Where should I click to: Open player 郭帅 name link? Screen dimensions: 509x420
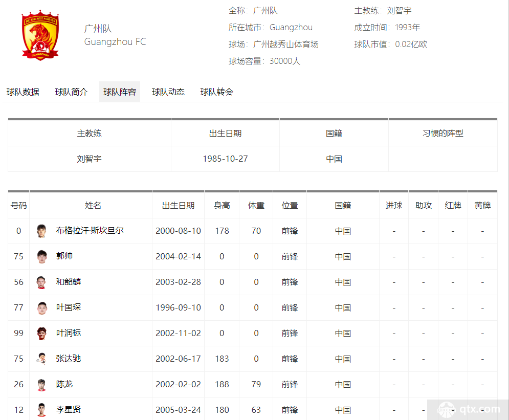click(x=64, y=256)
